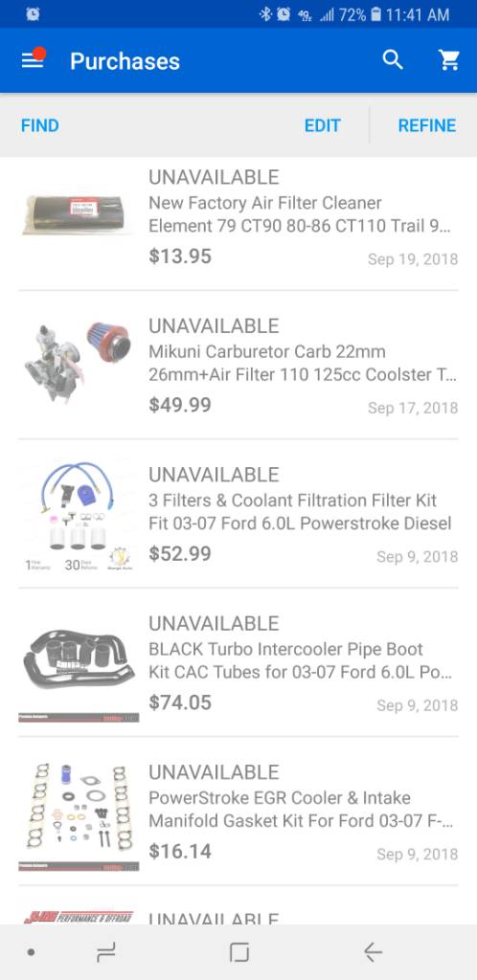Tap the Purchases page title
Screen dimensions: 477x980
point(125,60)
